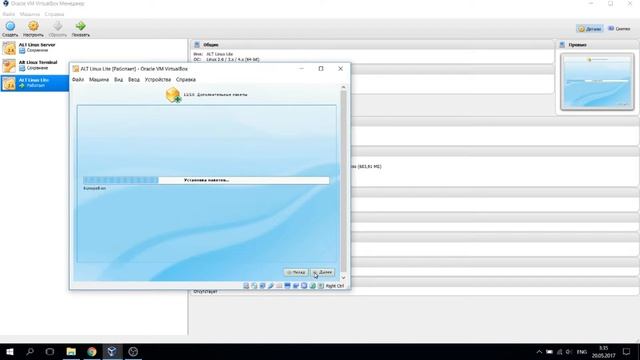
Task: Click the package installation progress bar
Action: click(x=206, y=180)
